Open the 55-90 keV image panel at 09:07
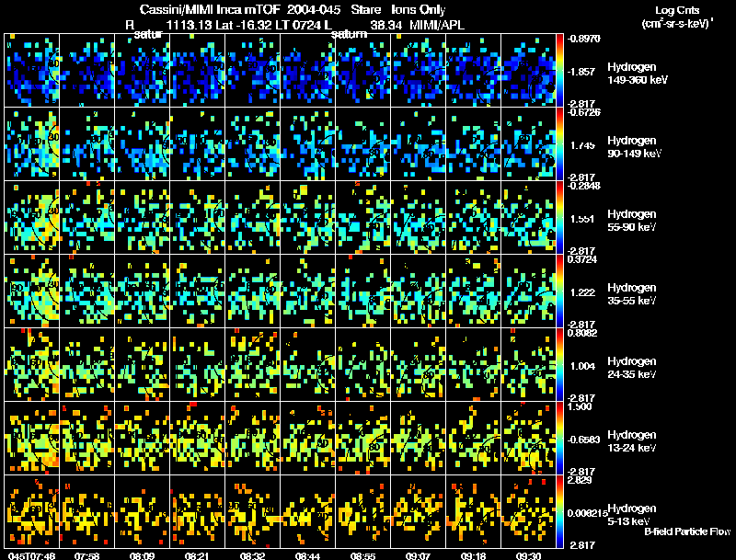This screenshot has width=736, height=560. pyautogui.click(x=418, y=218)
